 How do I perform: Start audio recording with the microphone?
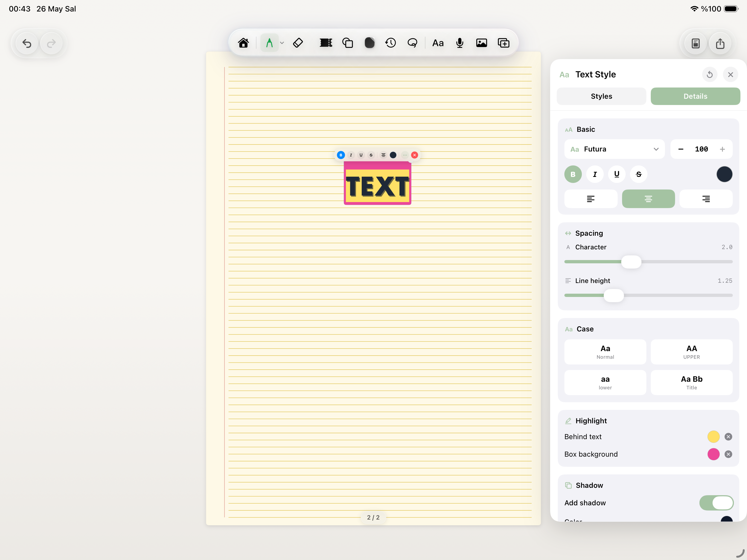click(x=460, y=43)
